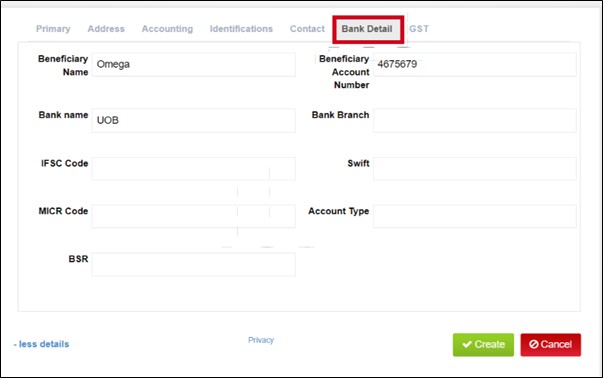Click the green Create button

483,345
